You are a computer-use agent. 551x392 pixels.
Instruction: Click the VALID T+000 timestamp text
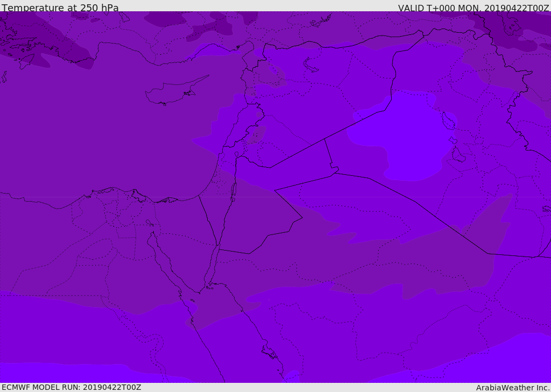(x=473, y=8)
